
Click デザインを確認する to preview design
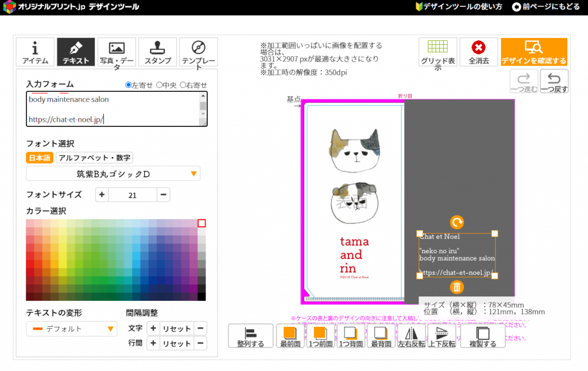pyautogui.click(x=534, y=52)
